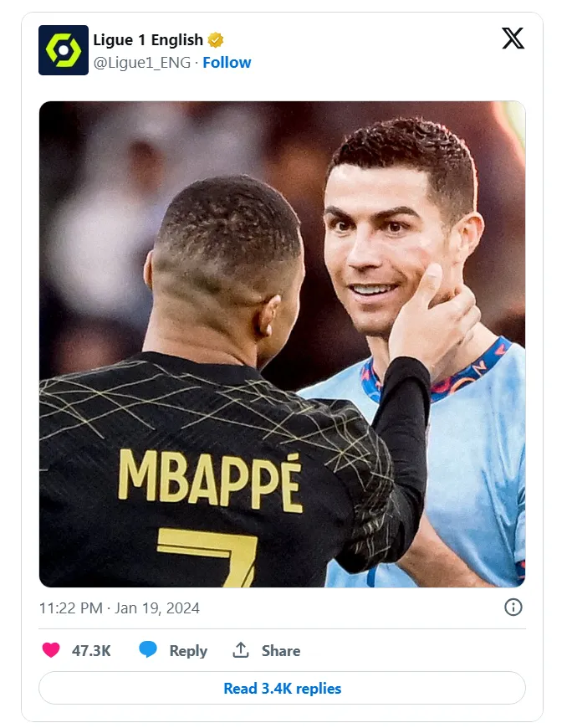Click the Jan 19, 2024 date text
This screenshot has height=728, width=572.
159,608
